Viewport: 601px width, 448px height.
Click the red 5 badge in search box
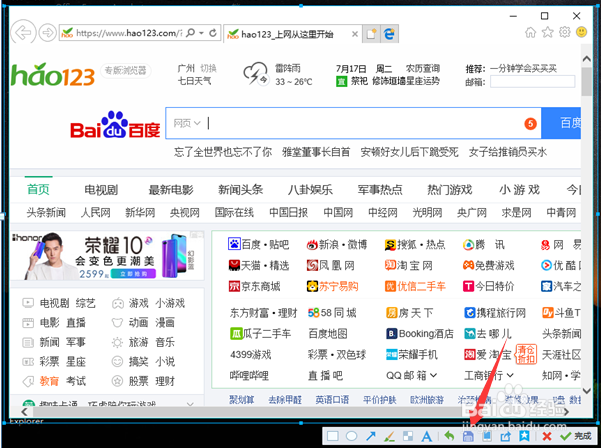click(x=530, y=123)
